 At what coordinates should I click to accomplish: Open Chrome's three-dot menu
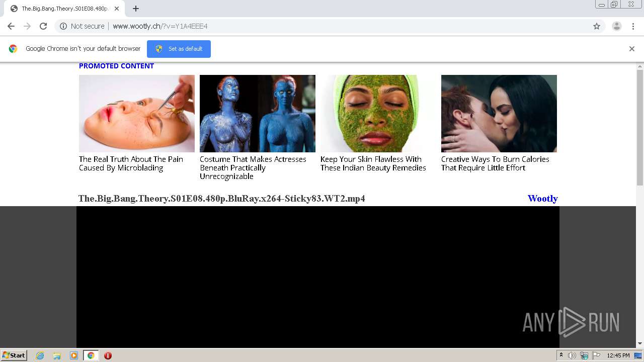tap(633, 26)
